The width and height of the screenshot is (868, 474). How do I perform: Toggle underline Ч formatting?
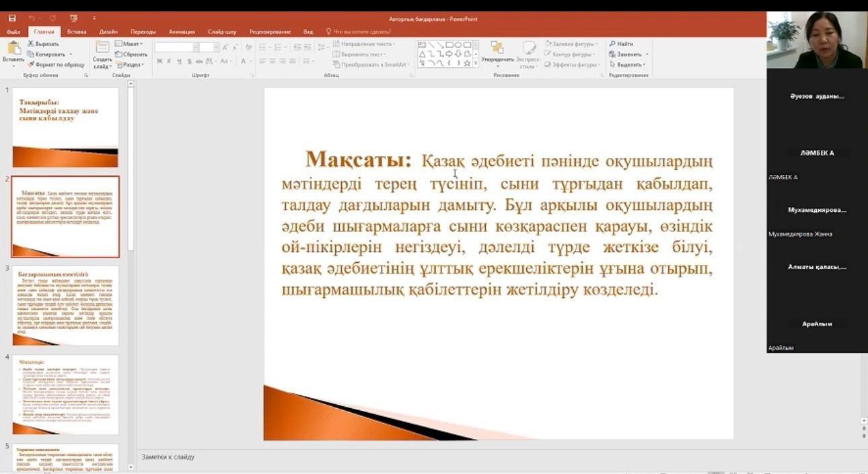click(180, 61)
